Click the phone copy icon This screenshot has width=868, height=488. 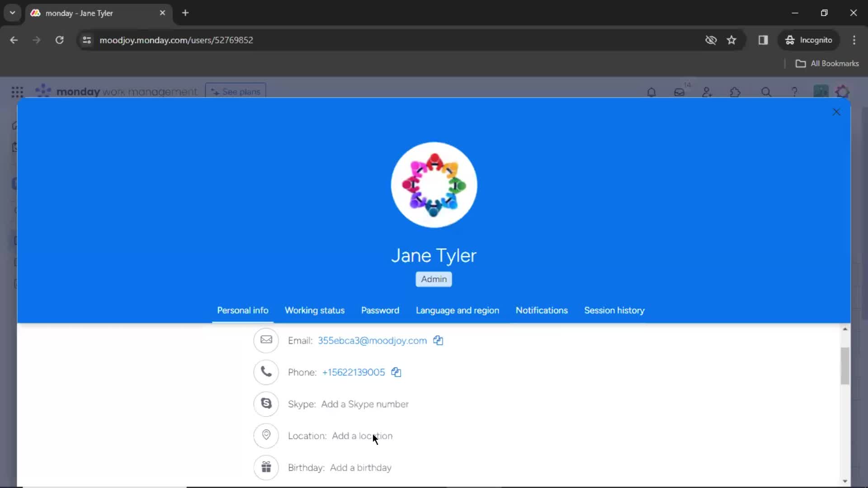(396, 372)
